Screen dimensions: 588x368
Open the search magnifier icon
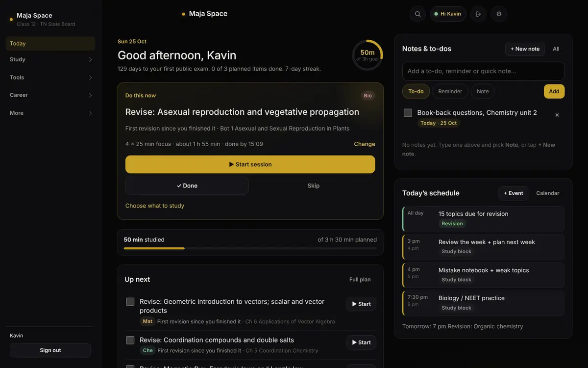tap(417, 14)
